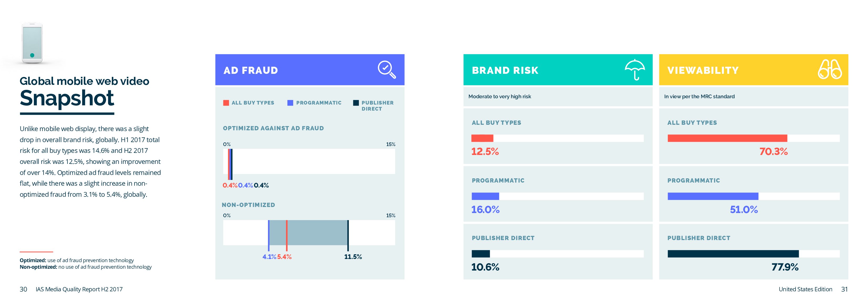This screenshot has height=306, width=868.
Task: Click the magnifying glass Ad Fraud icon
Action: click(x=386, y=70)
